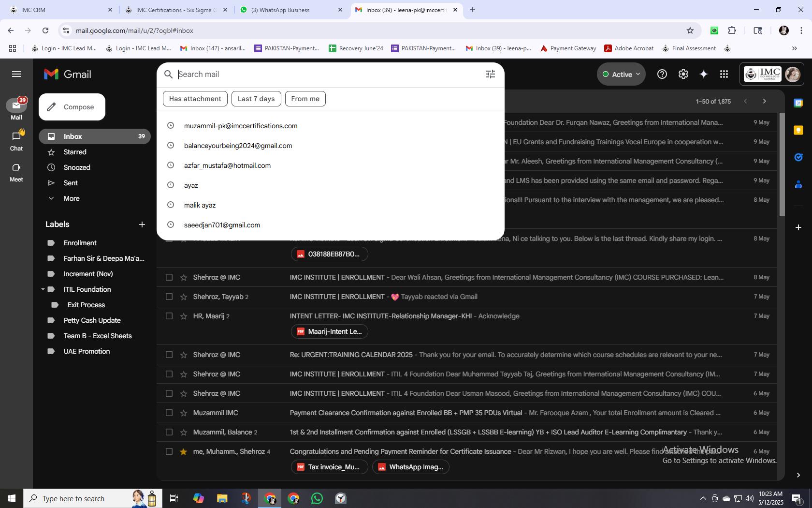Viewport: 812px width, 508px height.
Task: Open Meet section in left rail
Action: [x=16, y=171]
